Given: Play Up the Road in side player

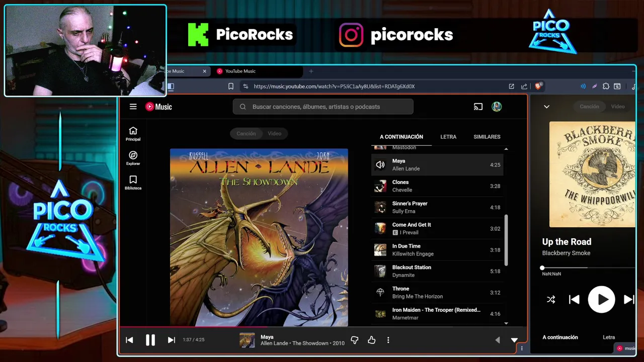Looking at the screenshot, I should click(601, 300).
